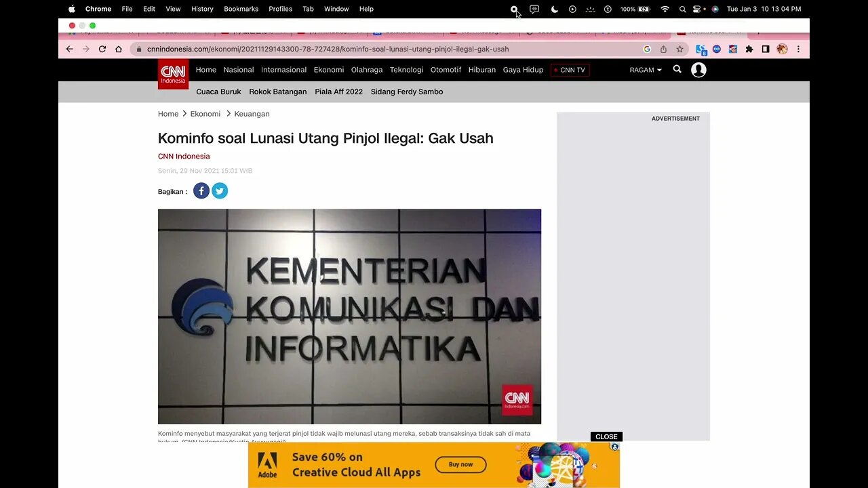The height and width of the screenshot is (488, 868).
Task: Share article on Twitter
Action: [220, 191]
